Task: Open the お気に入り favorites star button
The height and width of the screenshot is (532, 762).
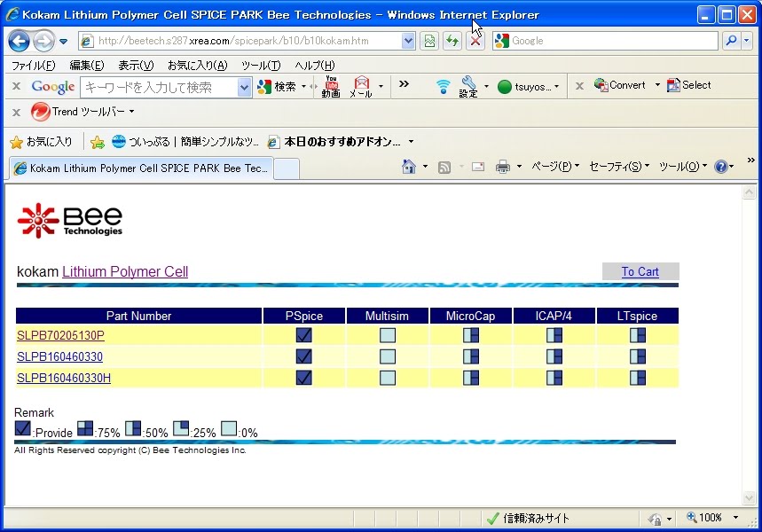Action: [41, 142]
